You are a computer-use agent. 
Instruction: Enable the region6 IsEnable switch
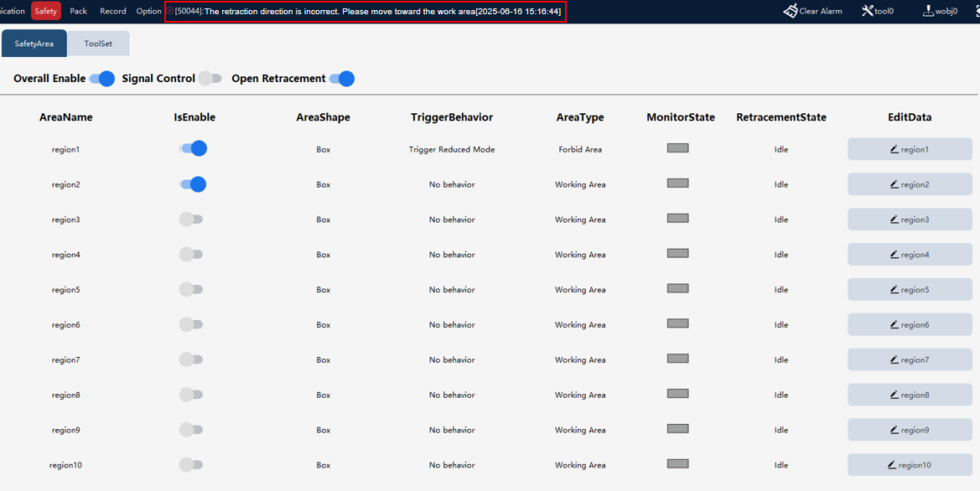pos(191,324)
